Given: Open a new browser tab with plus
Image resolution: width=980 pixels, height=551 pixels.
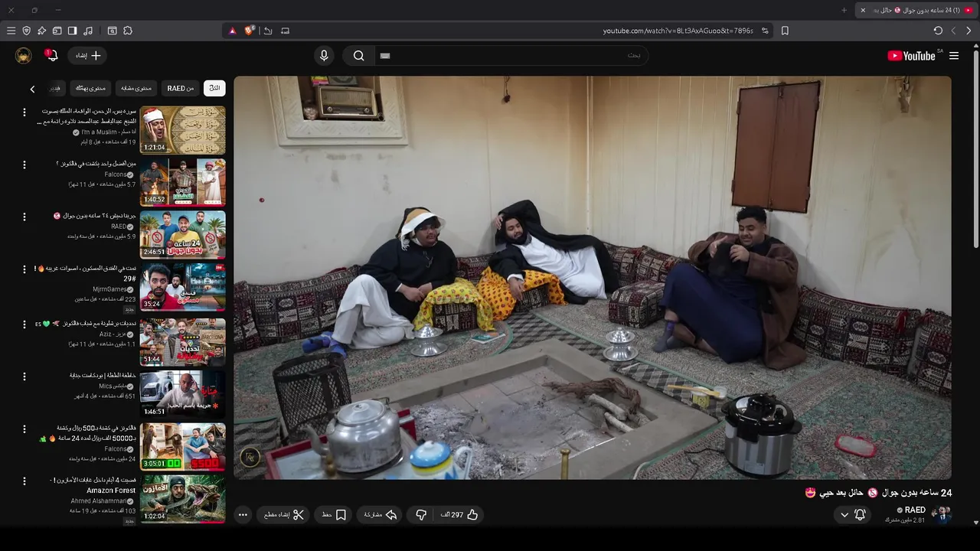Looking at the screenshot, I should click(844, 10).
